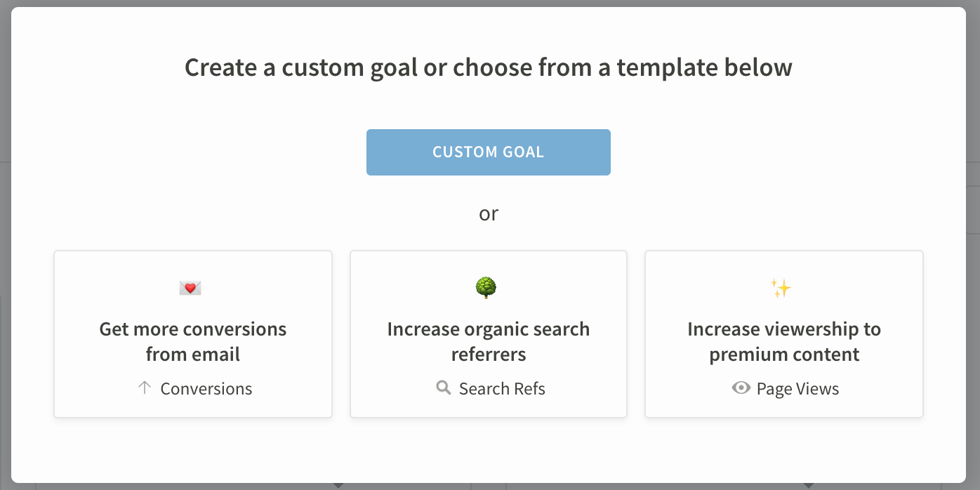The image size is (980, 490).
Task: Choose the Increase viewership to premium content template
Action: point(784,334)
